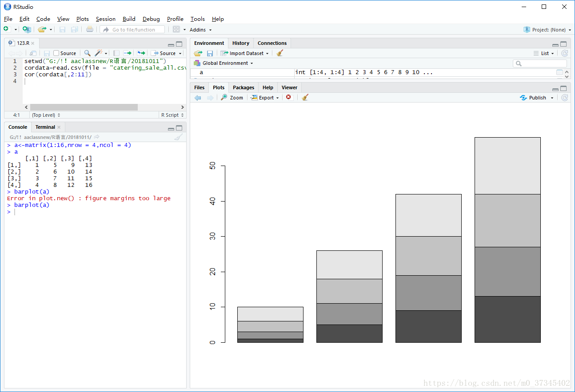Go to the previous plot with the left arrow

pos(198,98)
